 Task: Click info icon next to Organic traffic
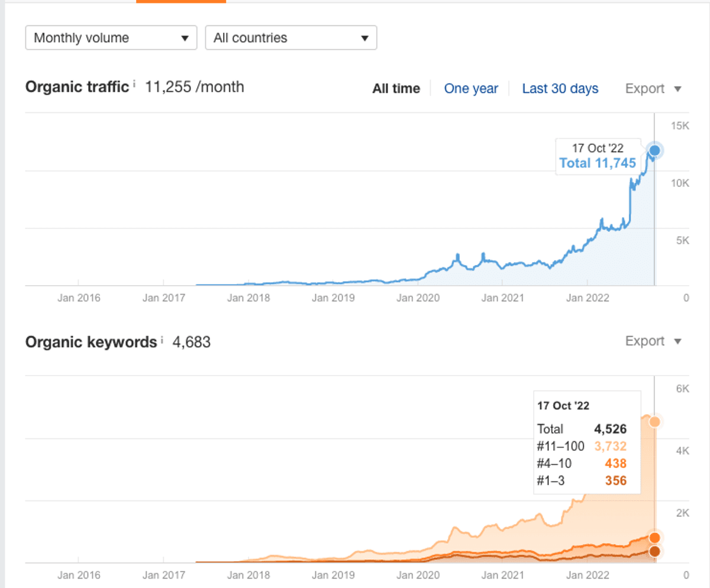click(134, 85)
